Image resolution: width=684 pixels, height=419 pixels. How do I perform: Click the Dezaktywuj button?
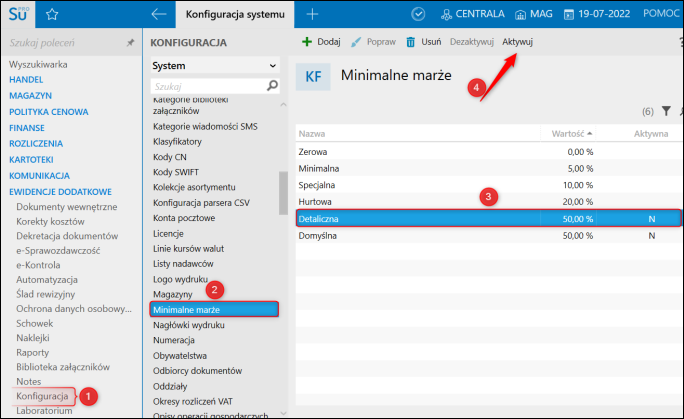(x=472, y=42)
